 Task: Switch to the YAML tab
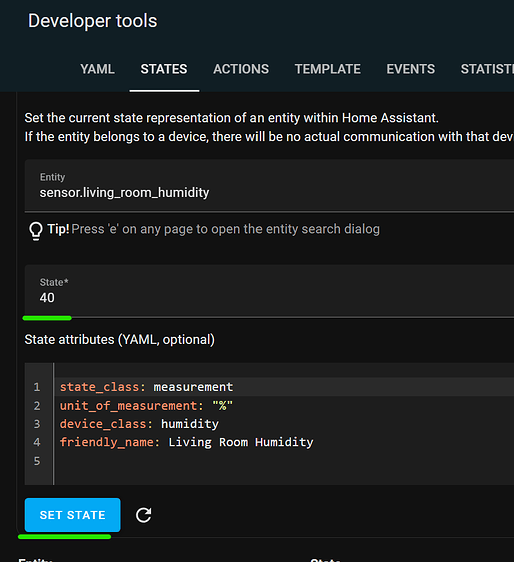click(97, 69)
